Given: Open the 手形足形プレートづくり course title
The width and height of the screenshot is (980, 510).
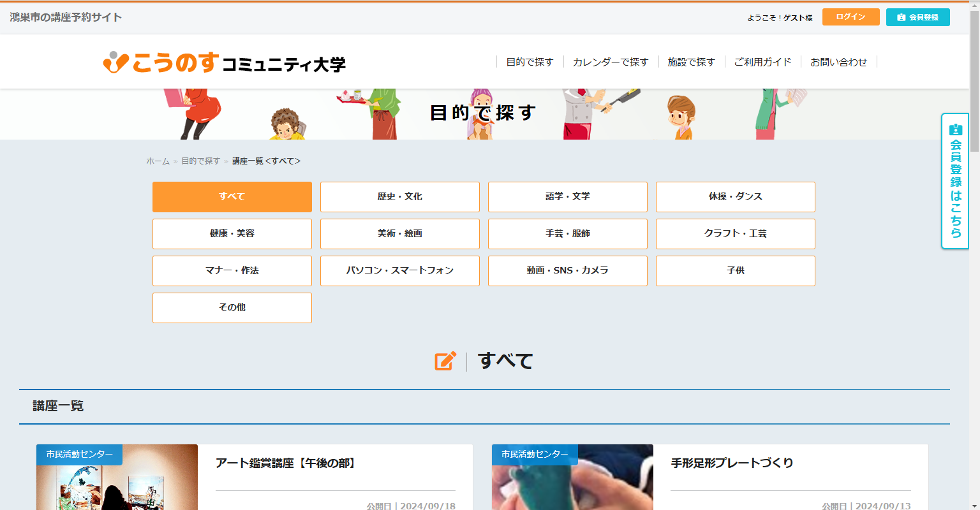Looking at the screenshot, I should pyautogui.click(x=732, y=463).
